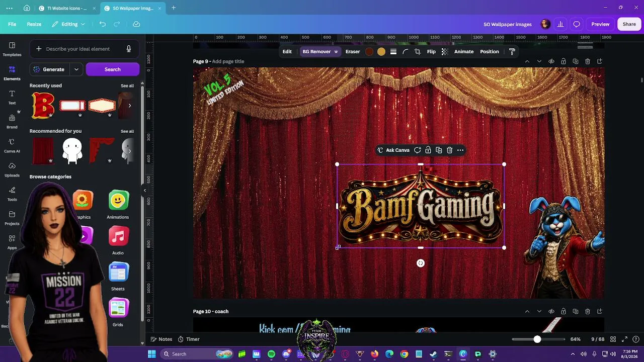Open the more options ellipsis on floating toolbar
The height and width of the screenshot is (362, 644).
tap(460, 150)
